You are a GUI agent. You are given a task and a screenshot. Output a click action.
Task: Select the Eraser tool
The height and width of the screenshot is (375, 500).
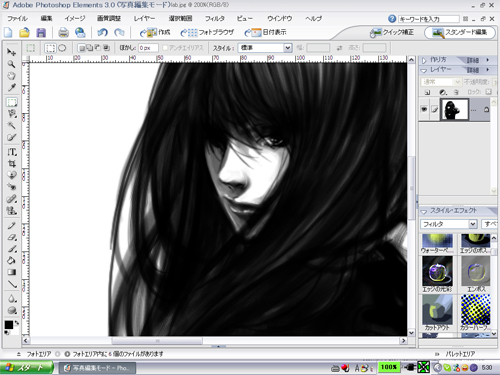(12, 237)
